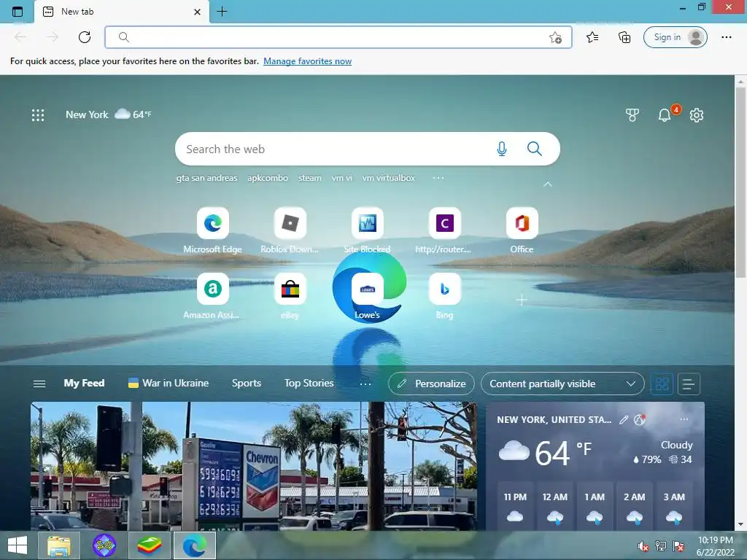Open Content partially visible dropdown
The height and width of the screenshot is (560, 747).
(562, 384)
